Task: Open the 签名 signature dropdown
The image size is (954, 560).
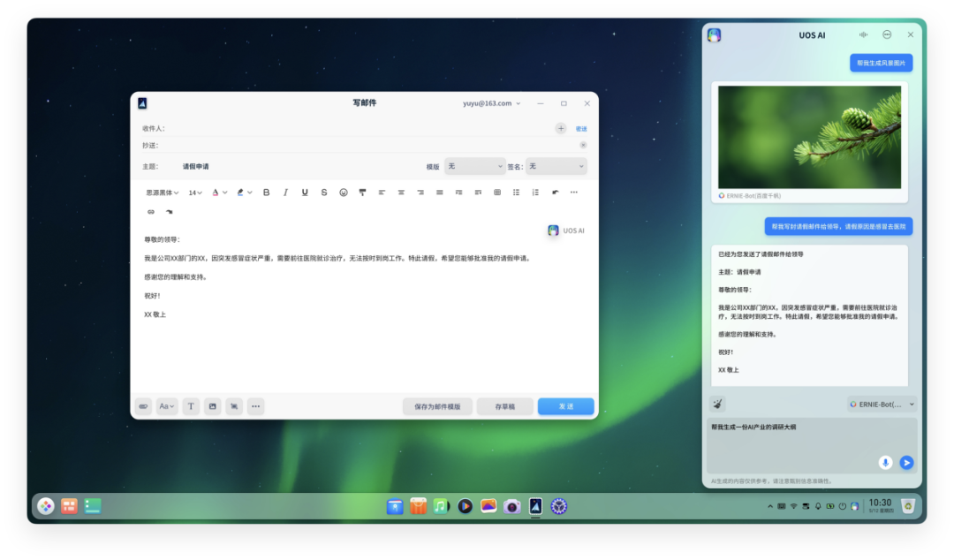Action: click(x=556, y=166)
